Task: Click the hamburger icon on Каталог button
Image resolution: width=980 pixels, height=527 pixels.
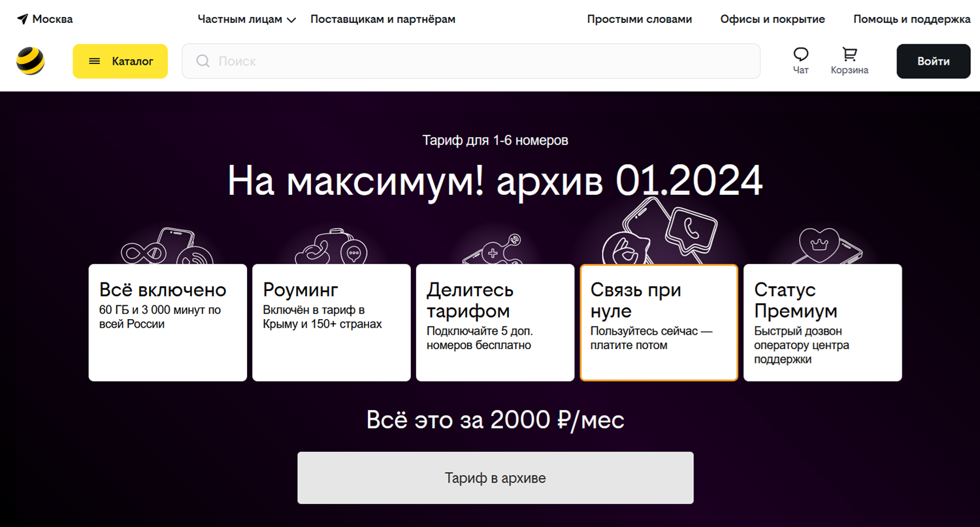Action: pos(94,61)
